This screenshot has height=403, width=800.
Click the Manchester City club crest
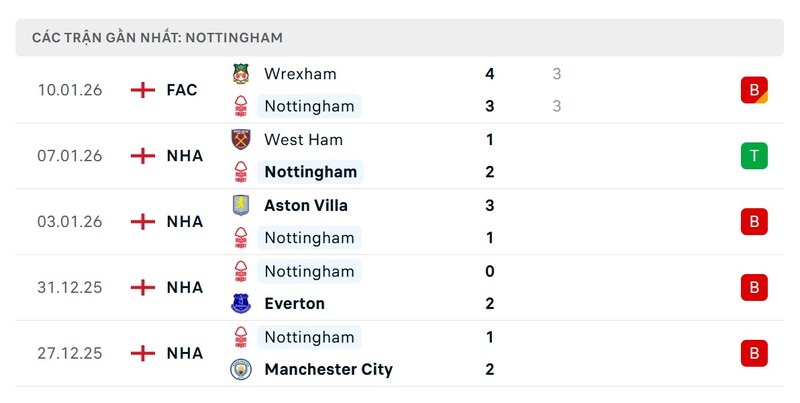(240, 369)
